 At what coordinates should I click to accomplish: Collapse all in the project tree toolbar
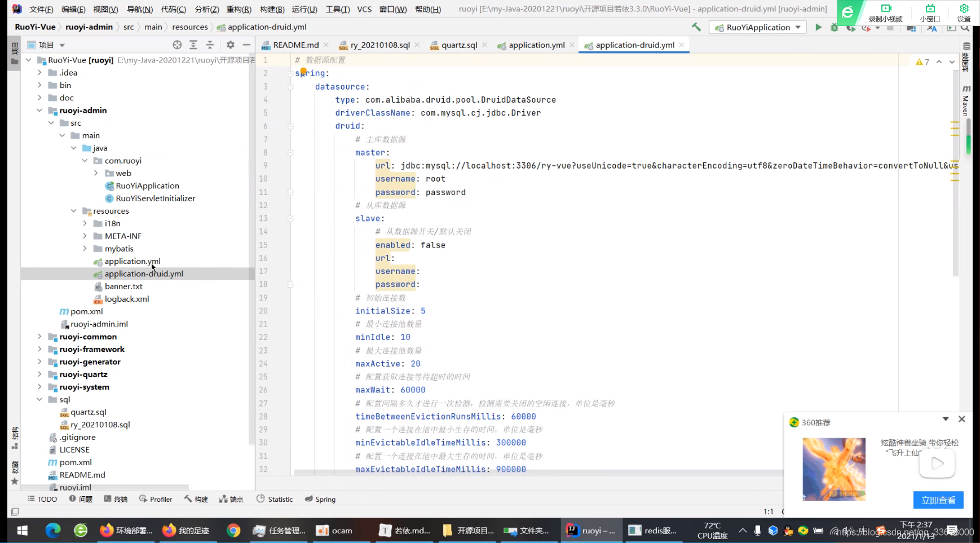click(210, 45)
